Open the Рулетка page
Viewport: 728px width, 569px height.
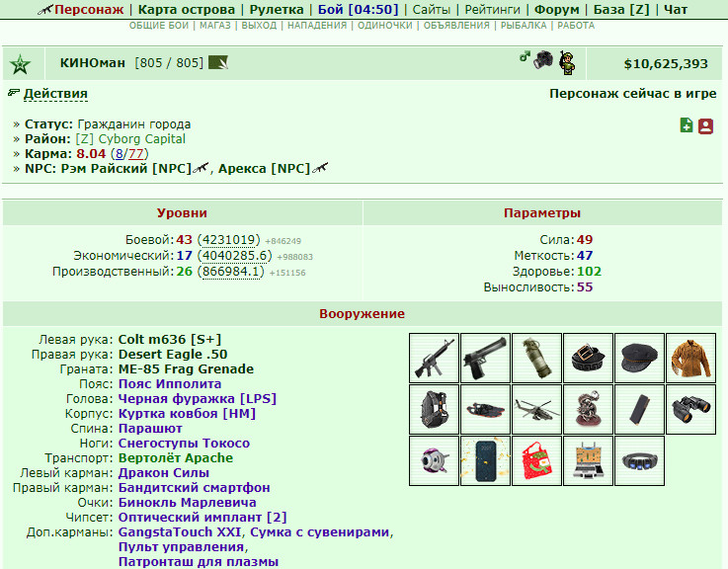[x=277, y=9]
